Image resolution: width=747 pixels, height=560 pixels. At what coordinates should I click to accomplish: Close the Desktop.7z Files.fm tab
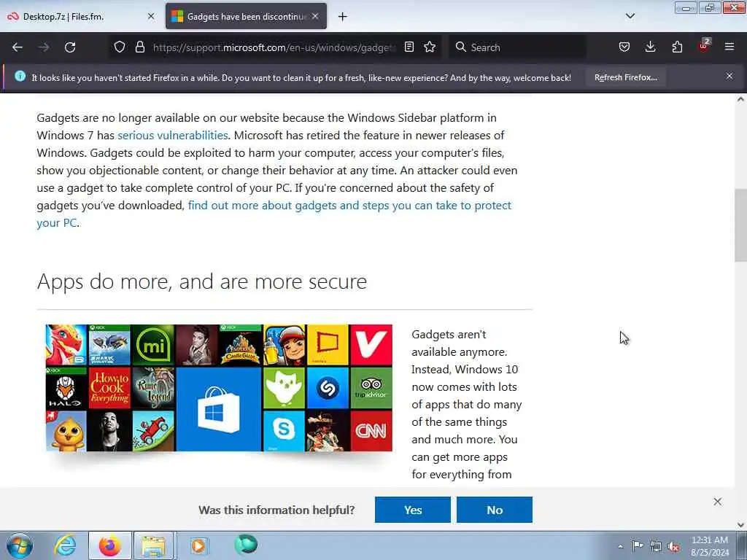[x=151, y=16]
